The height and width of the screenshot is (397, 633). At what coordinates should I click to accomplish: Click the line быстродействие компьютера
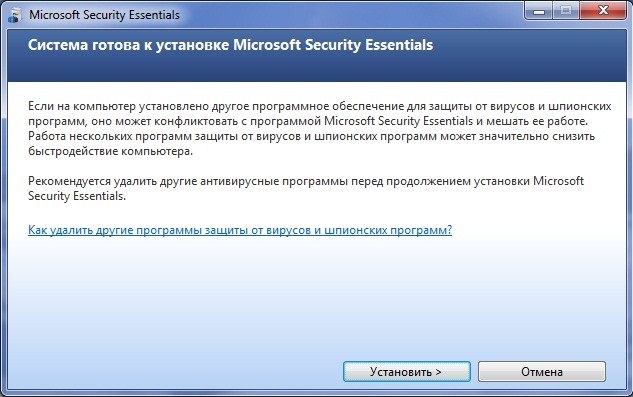coord(110,151)
